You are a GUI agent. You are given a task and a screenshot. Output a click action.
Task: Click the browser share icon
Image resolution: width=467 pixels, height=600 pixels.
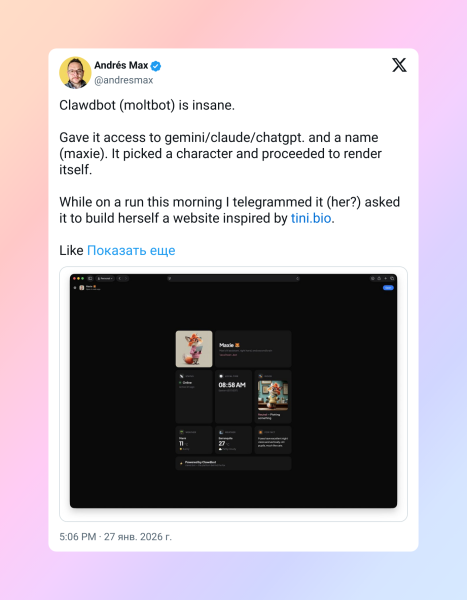click(379, 279)
